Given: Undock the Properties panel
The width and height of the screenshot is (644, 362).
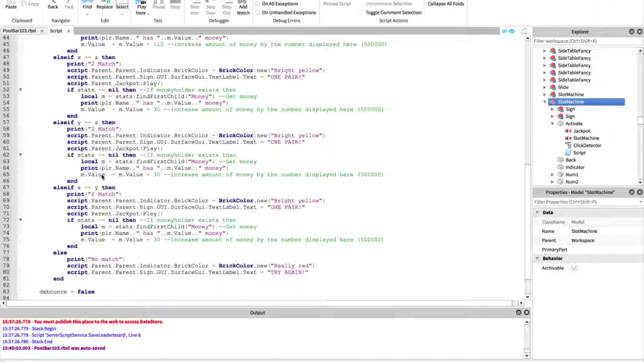Looking at the screenshot, I should (631, 192).
